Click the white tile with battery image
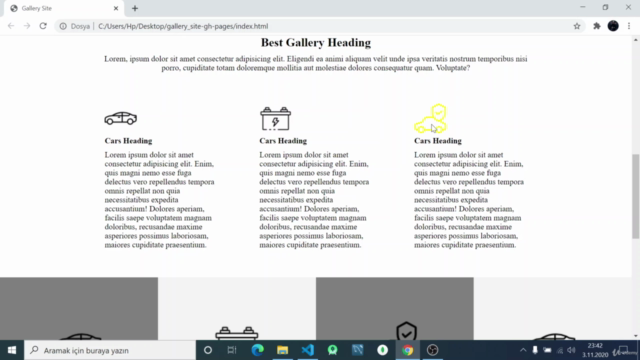This screenshot has height=360, width=640. tap(237, 309)
